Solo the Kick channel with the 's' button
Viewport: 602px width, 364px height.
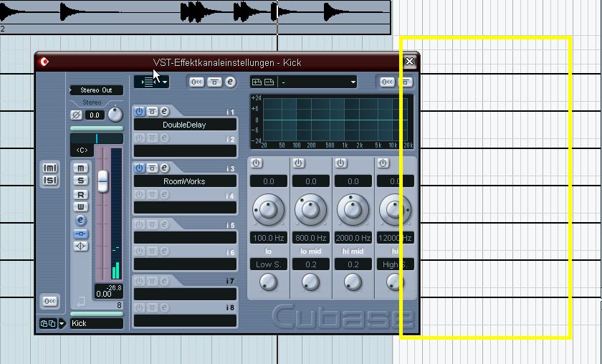(80, 180)
